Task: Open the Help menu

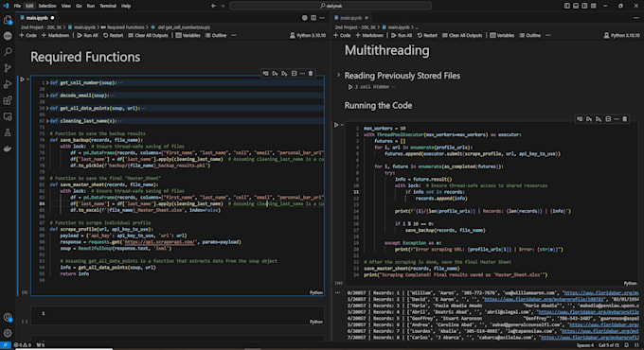Action: click(126, 6)
